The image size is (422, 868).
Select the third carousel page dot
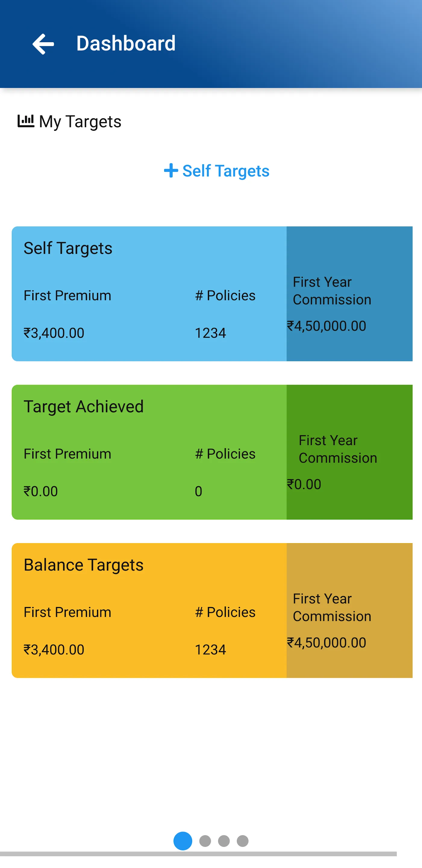click(224, 841)
